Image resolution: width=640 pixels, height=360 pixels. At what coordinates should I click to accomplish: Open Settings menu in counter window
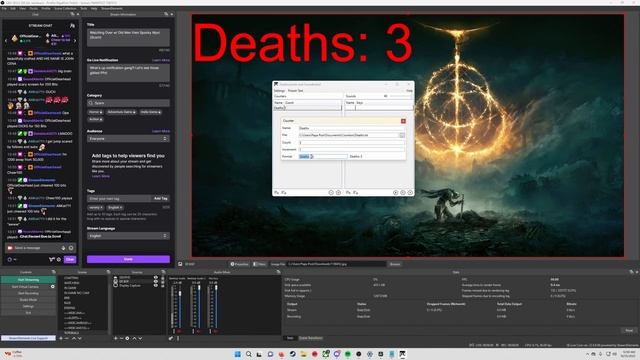coord(279,91)
